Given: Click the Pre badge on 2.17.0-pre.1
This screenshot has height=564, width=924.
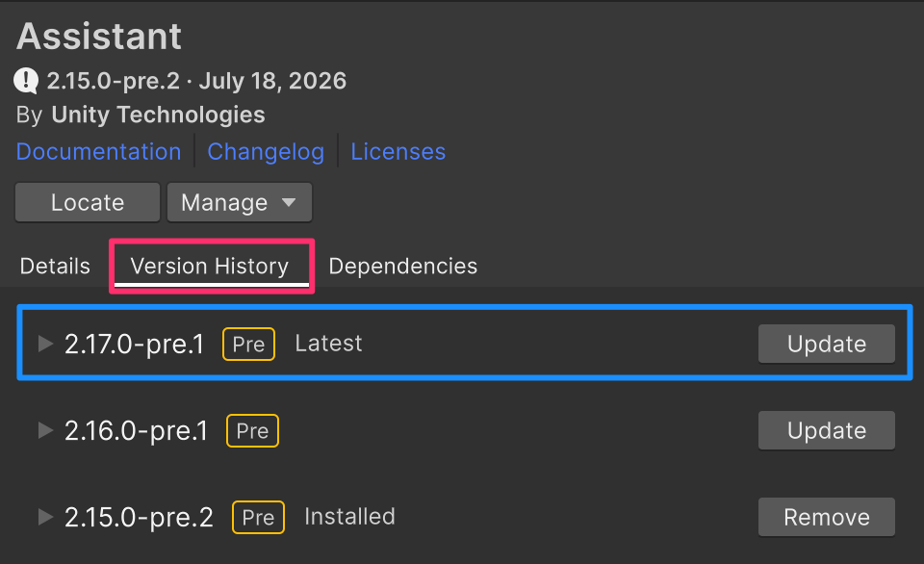Looking at the screenshot, I should (248, 345).
